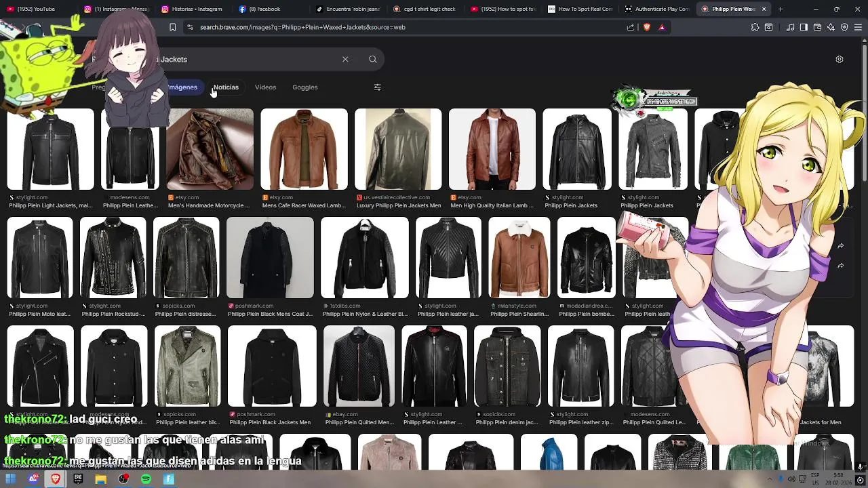Clear the search query with X icon
The image size is (868, 488).
(x=345, y=59)
